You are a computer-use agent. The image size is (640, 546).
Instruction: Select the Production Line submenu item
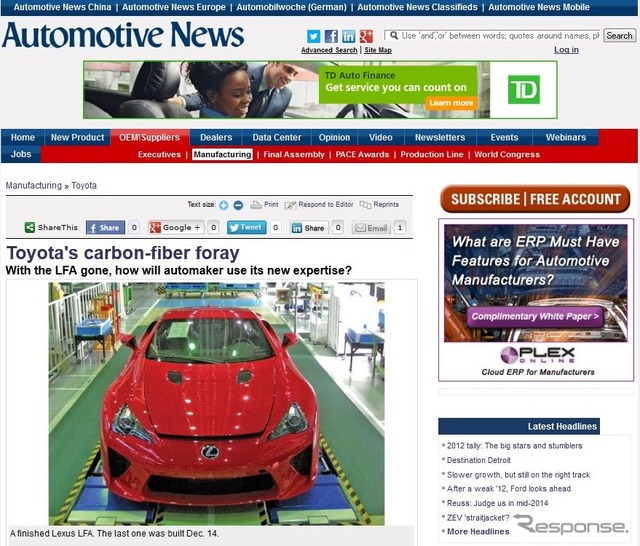pyautogui.click(x=432, y=155)
